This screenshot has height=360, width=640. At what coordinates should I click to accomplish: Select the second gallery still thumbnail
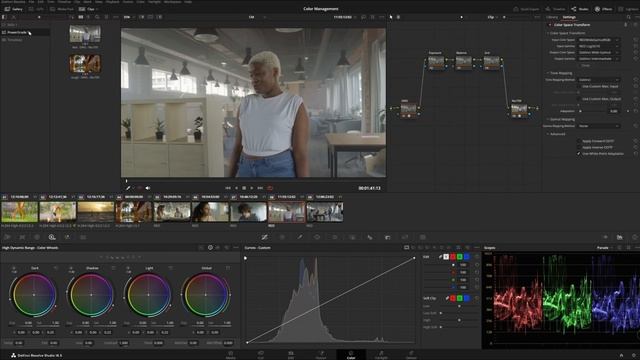click(x=85, y=64)
